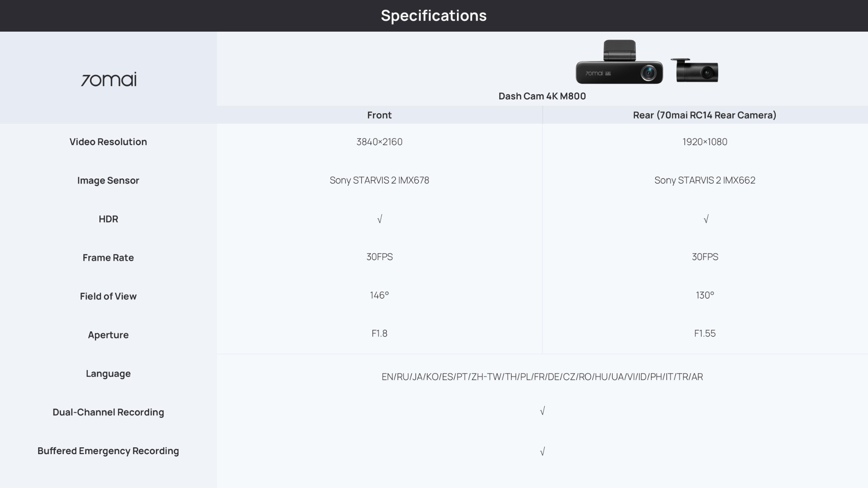Click the rear aperture F1.55 value
This screenshot has width=868, height=488.
704,333
